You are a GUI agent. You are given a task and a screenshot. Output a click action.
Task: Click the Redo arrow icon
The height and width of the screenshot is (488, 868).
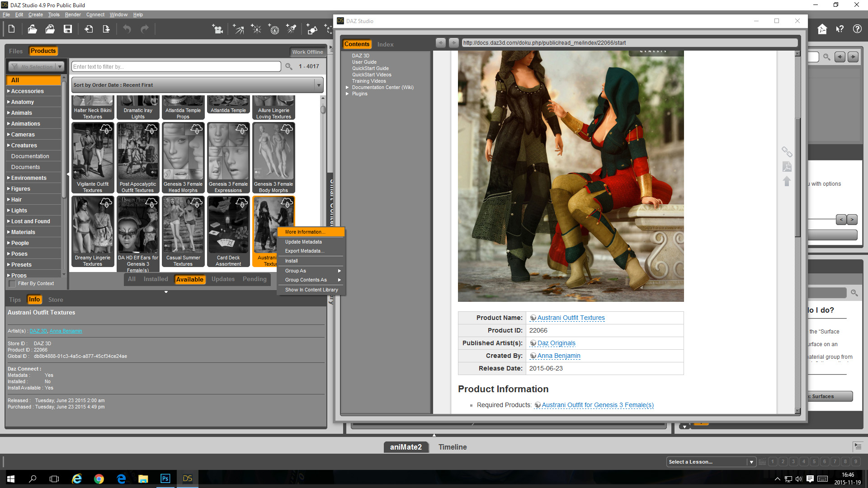(x=145, y=29)
